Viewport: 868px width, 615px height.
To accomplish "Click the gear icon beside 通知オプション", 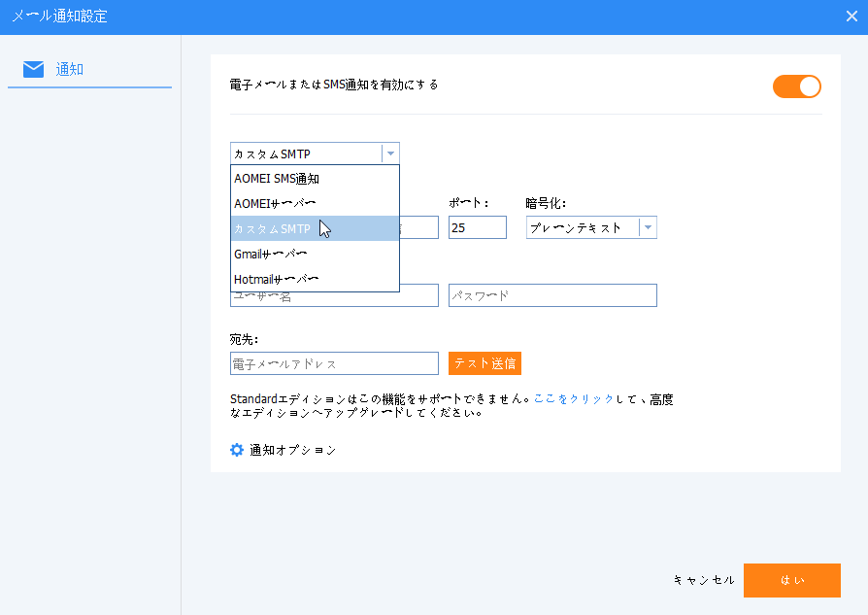I will (236, 450).
